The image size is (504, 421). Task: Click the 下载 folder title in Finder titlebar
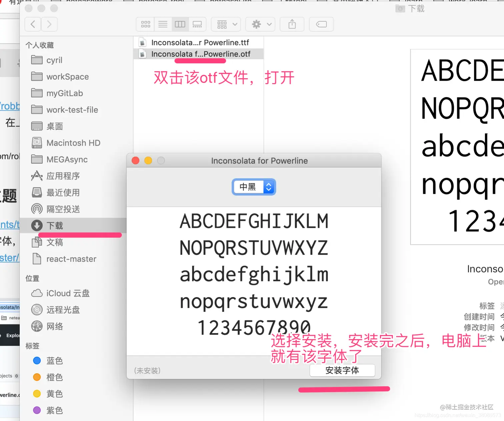click(x=416, y=9)
